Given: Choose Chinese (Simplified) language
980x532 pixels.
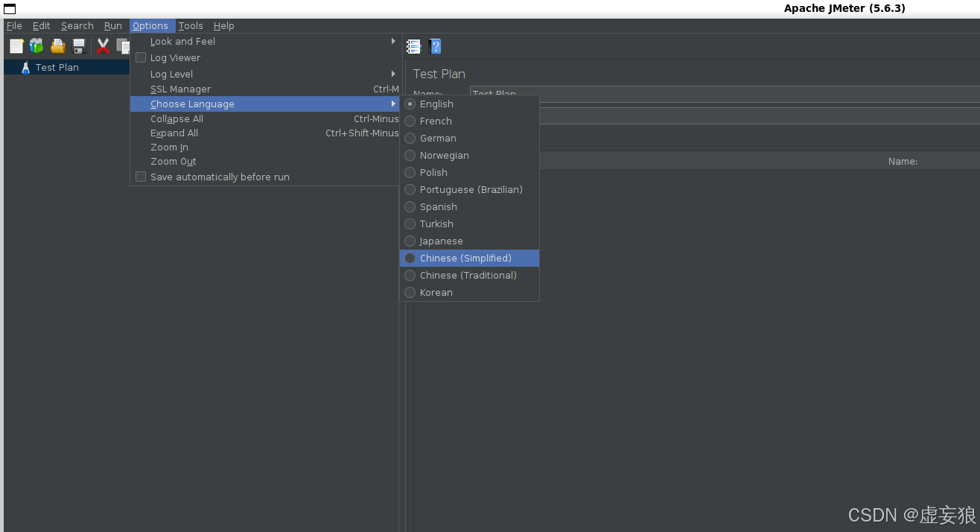Looking at the screenshot, I should (469, 258).
